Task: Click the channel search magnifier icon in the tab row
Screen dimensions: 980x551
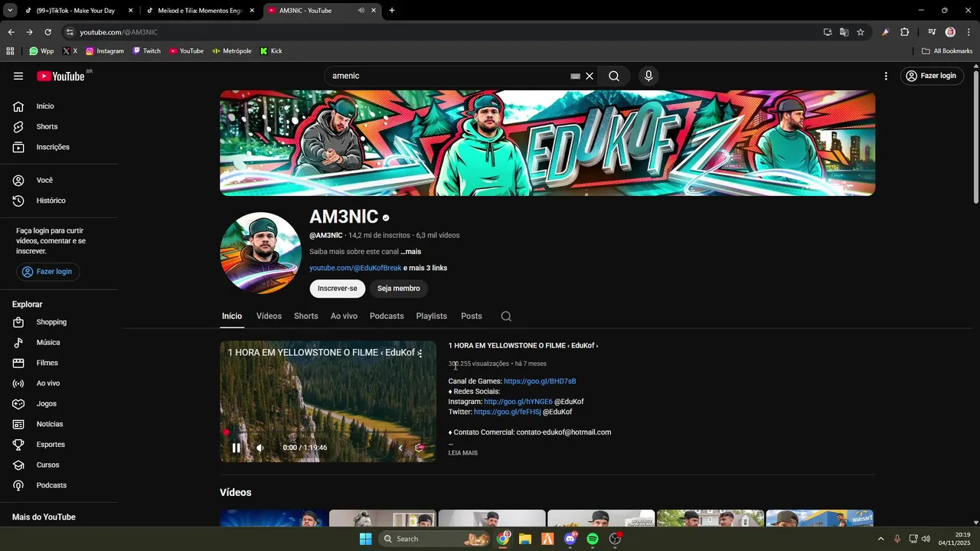Action: click(506, 316)
